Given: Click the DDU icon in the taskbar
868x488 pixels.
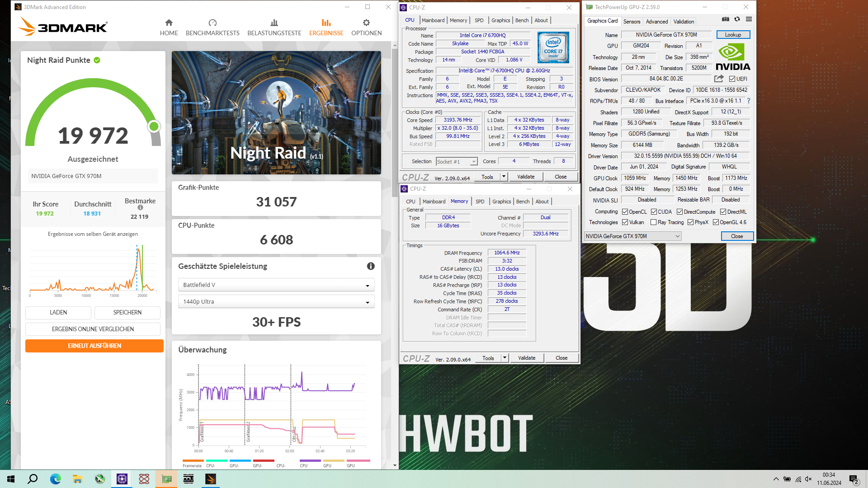Looking at the screenshot, I should point(189,479).
